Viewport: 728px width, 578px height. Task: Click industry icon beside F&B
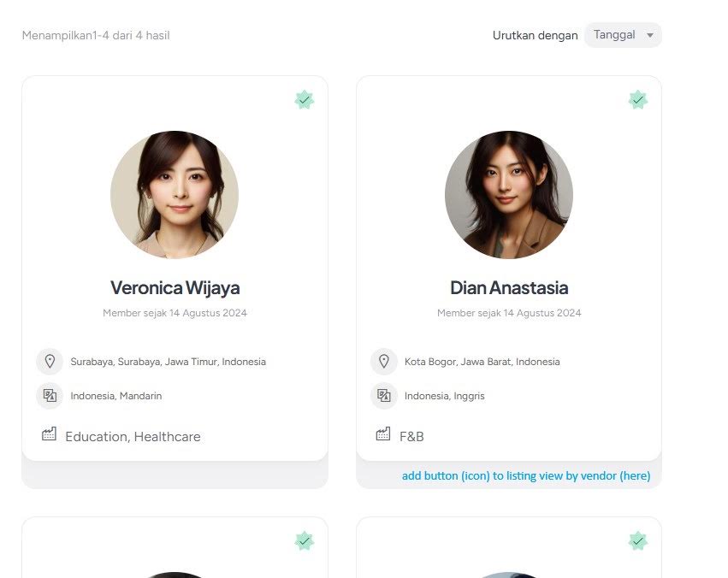[383, 434]
